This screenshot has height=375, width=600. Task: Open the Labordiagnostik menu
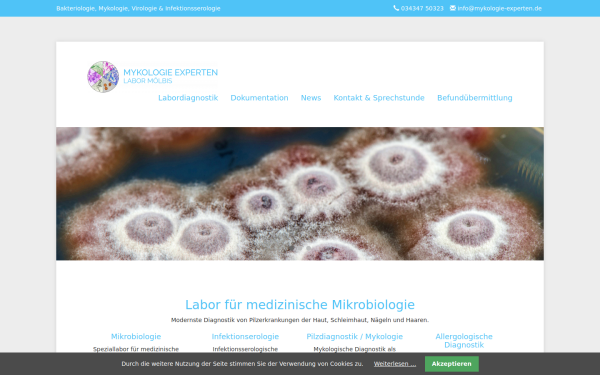click(188, 98)
